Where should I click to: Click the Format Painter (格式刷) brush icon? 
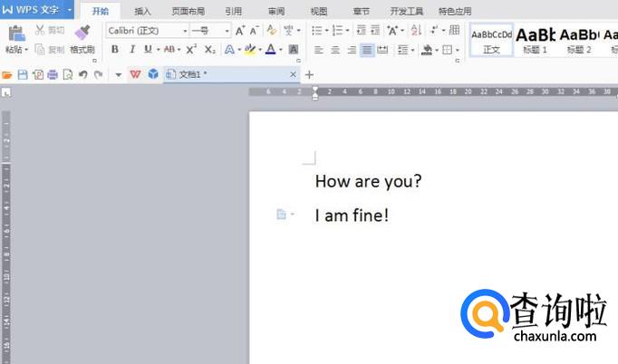[x=82, y=33]
